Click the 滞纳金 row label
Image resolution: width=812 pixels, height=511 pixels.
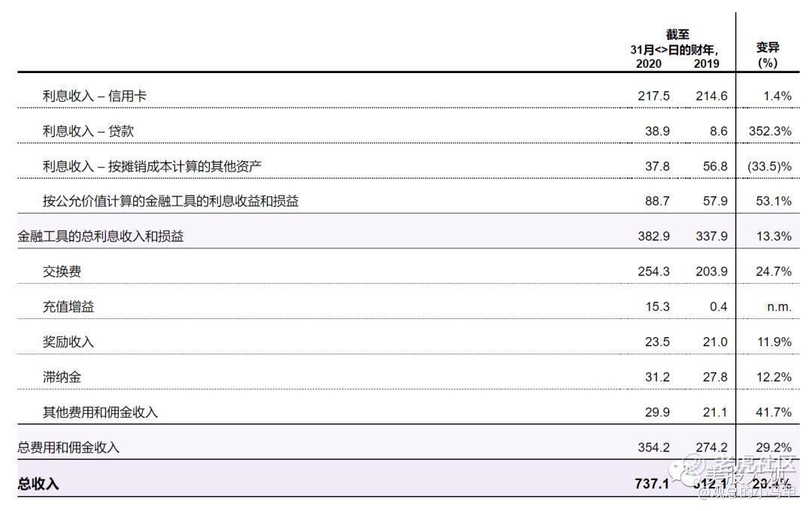pyautogui.click(x=62, y=377)
